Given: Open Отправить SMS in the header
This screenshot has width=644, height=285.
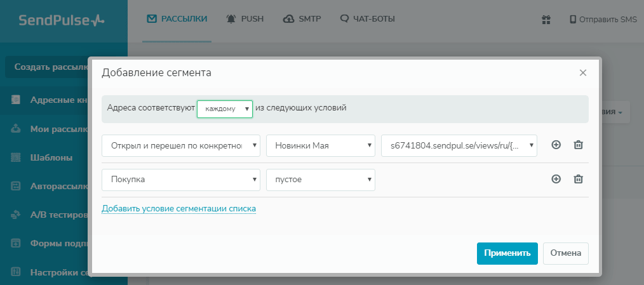Looking at the screenshot, I should (x=603, y=20).
